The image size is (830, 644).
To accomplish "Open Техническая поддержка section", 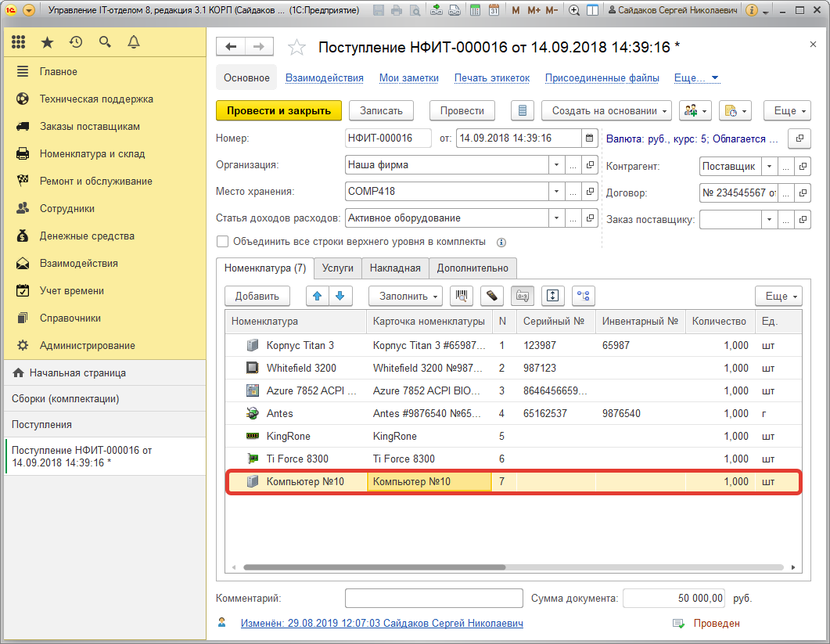I will tap(105, 99).
